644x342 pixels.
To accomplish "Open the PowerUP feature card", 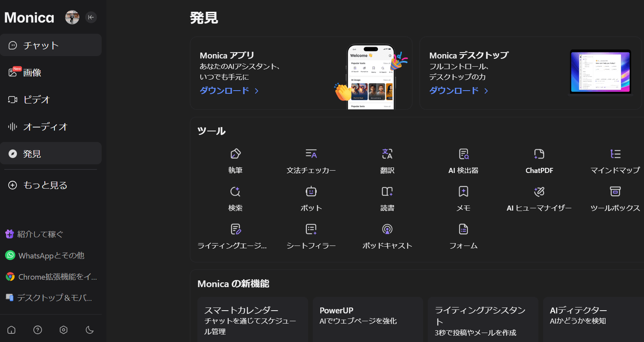I will point(368,320).
